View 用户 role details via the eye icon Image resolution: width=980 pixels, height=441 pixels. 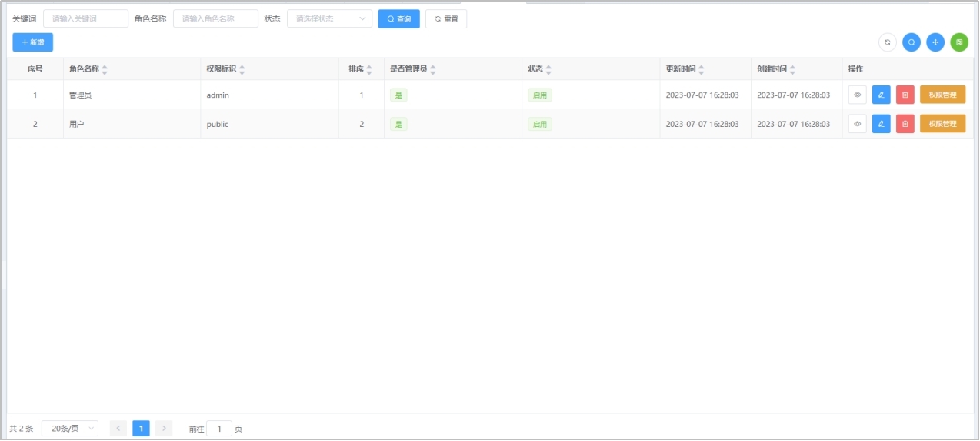[857, 124]
